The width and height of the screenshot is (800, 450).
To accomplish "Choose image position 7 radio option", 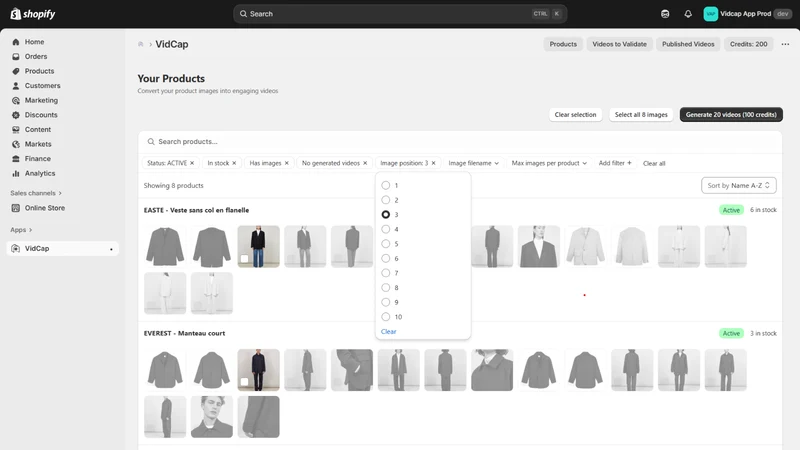I will pyautogui.click(x=386, y=273).
